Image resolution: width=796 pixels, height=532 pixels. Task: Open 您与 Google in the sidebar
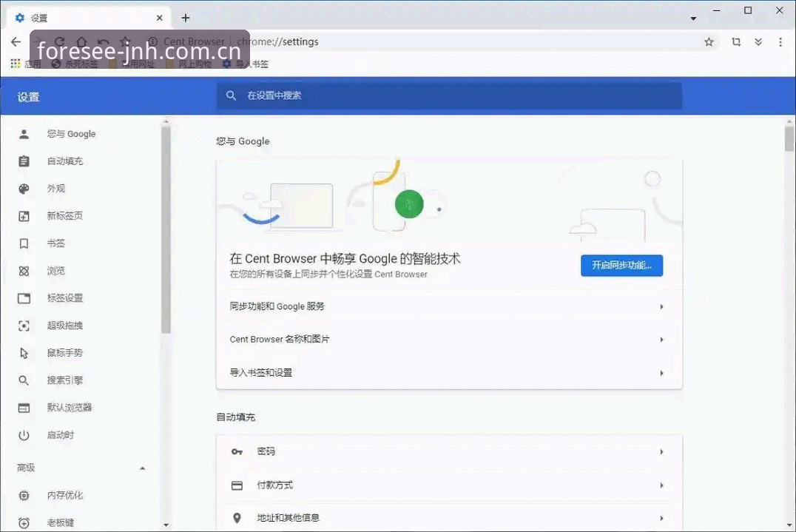(71, 134)
